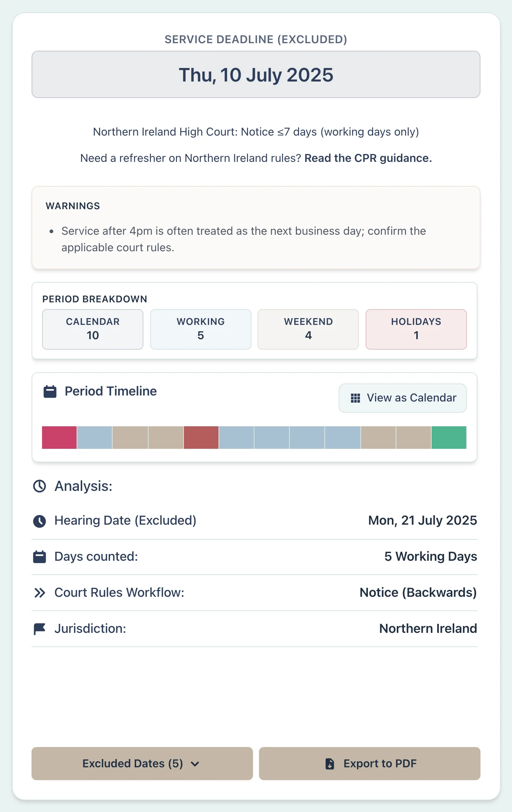Click the clock icon beside Hearing Date (Excluded)
512x812 pixels.
pos(39,521)
